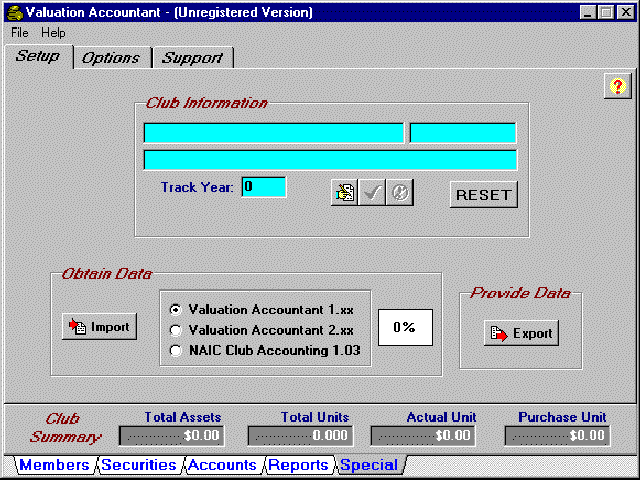Click the edit club information icon

tap(344, 193)
